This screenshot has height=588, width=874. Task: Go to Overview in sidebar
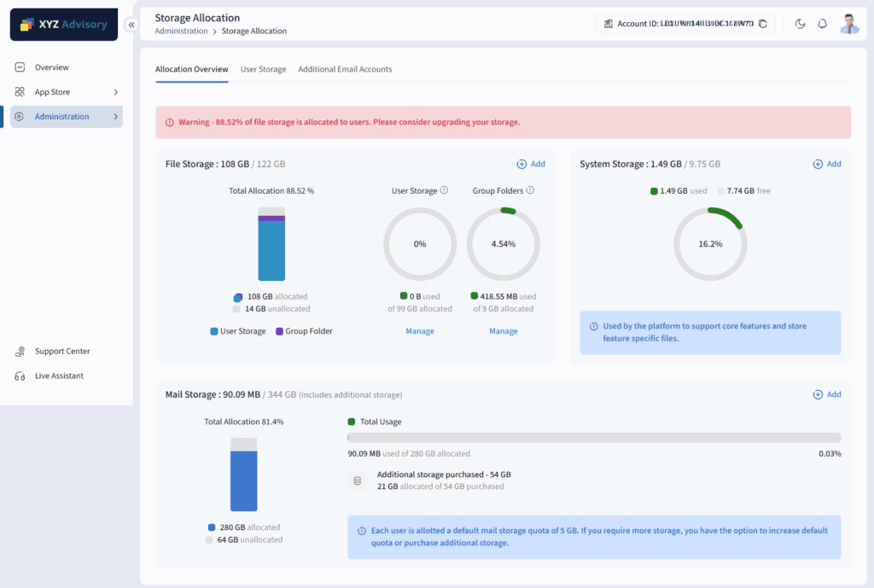(x=51, y=67)
